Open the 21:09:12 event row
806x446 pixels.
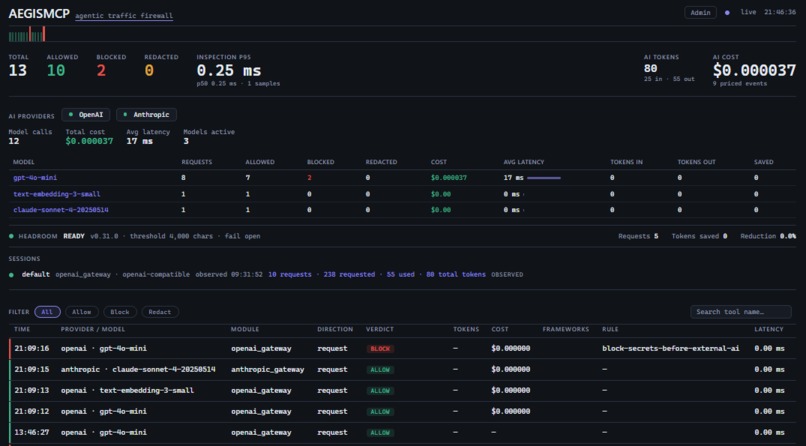(x=402, y=412)
